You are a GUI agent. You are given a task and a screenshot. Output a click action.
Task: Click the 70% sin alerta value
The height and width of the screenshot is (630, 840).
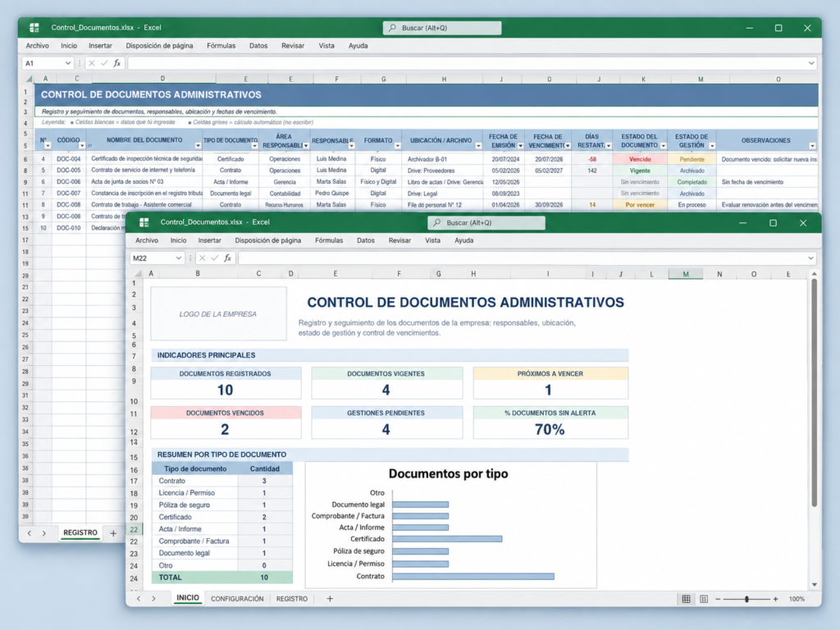point(550,429)
